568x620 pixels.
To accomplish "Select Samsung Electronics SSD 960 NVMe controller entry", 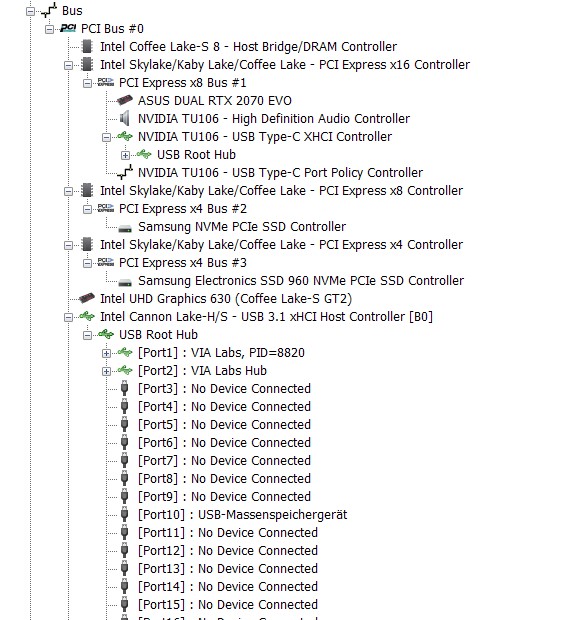I will [x=301, y=281].
